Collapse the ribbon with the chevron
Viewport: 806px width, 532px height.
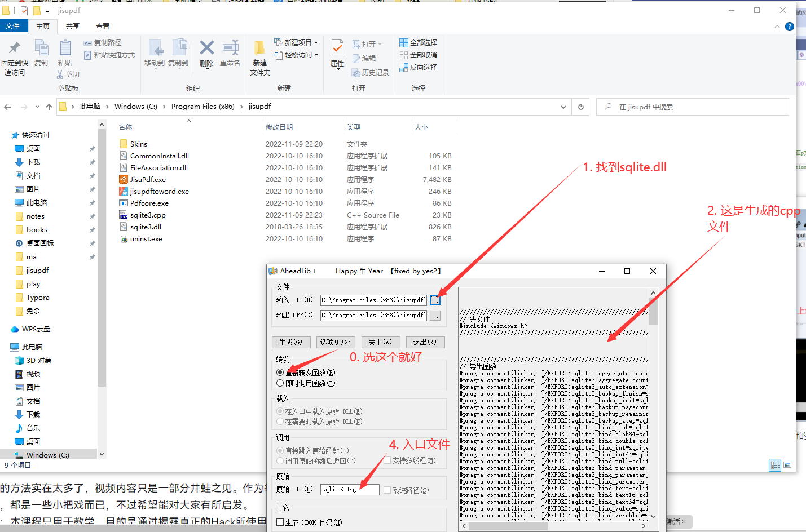point(777,26)
